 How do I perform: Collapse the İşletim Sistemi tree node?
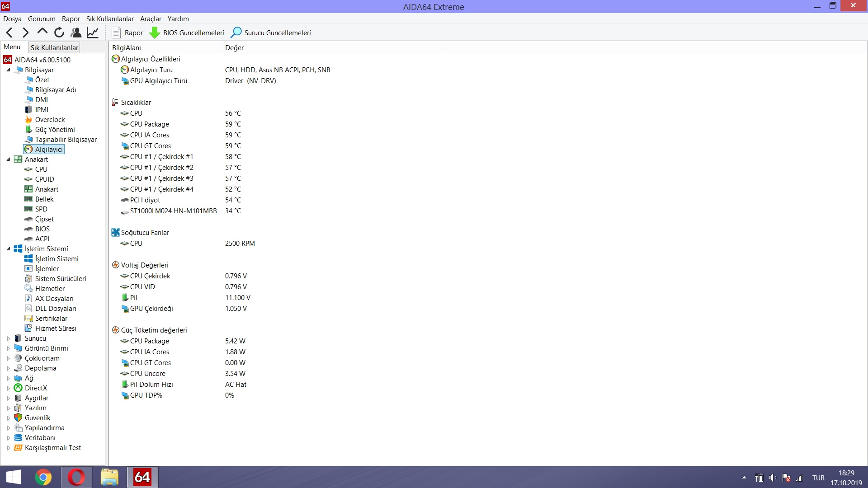8,249
